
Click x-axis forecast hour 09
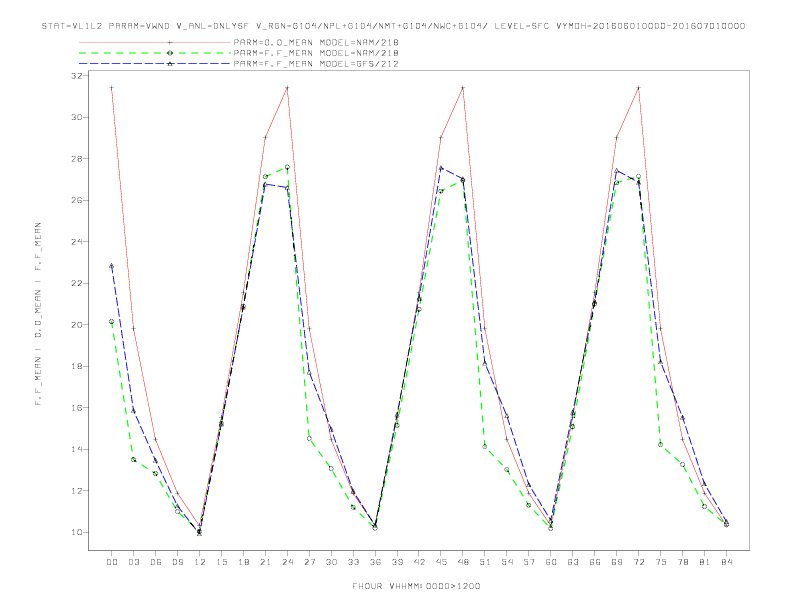point(177,562)
